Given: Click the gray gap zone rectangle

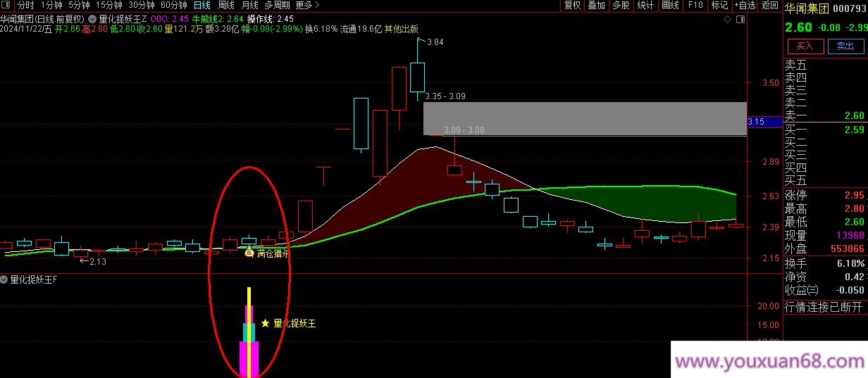Looking at the screenshot, I should 584,118.
